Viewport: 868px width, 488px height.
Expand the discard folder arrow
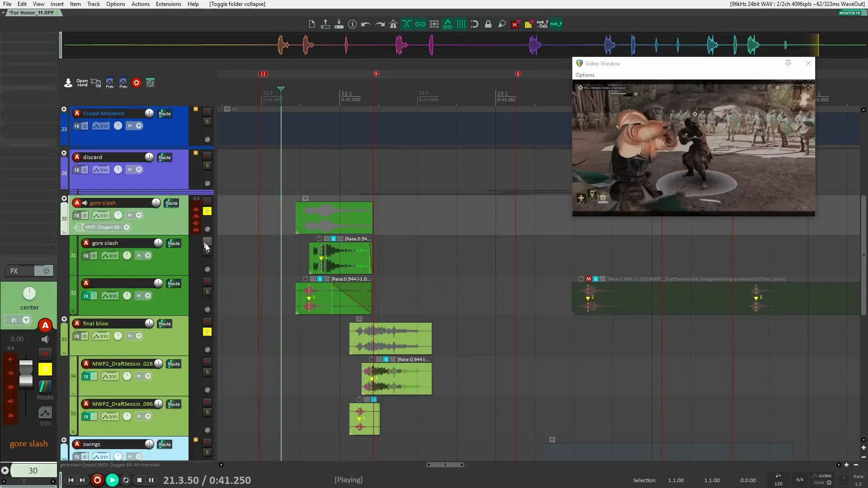(x=64, y=153)
